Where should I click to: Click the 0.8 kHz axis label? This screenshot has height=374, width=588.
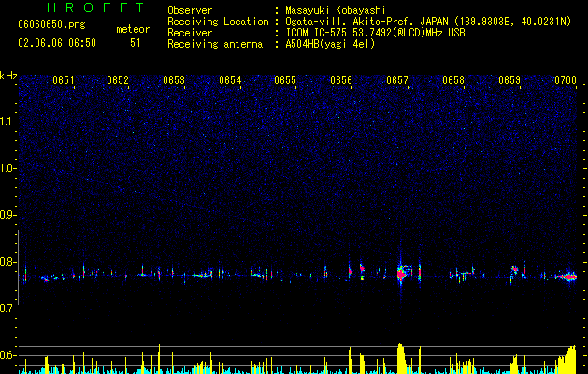point(8,262)
